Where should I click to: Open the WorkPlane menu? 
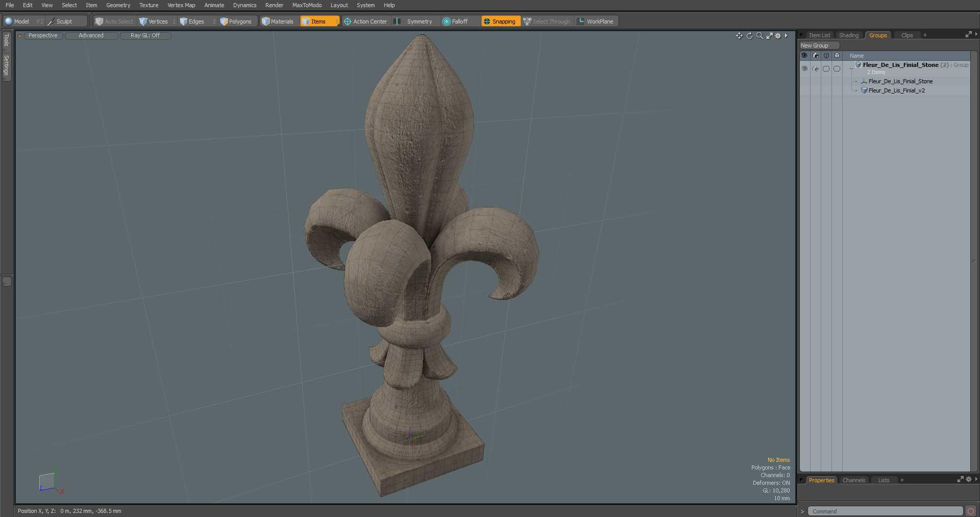point(596,21)
